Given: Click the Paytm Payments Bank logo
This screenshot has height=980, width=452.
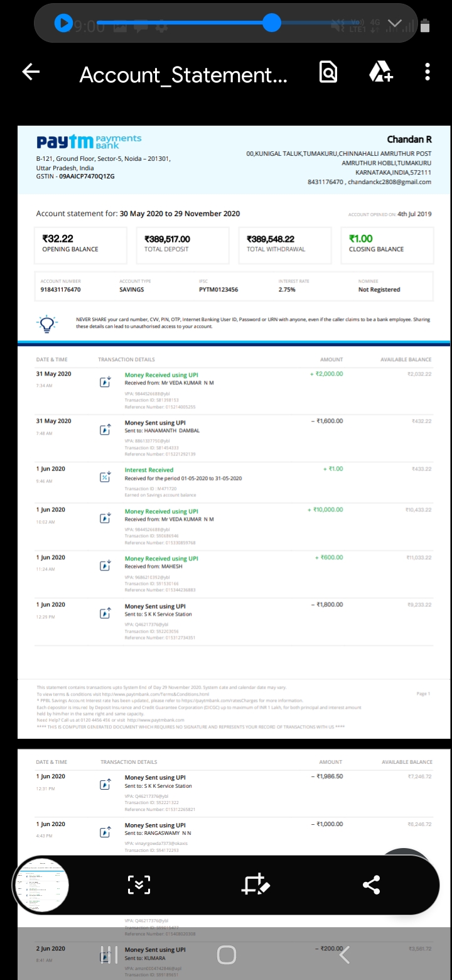Looking at the screenshot, I should 89,141.
